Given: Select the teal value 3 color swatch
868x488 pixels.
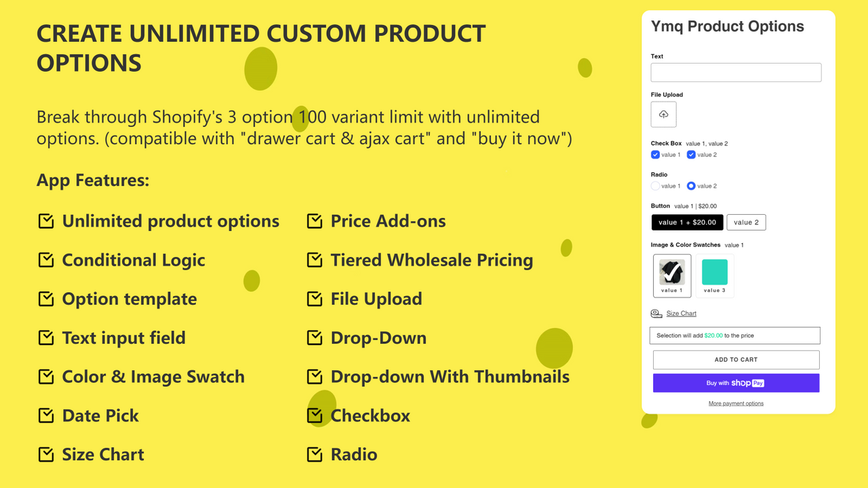Looking at the screenshot, I should pyautogui.click(x=714, y=270).
